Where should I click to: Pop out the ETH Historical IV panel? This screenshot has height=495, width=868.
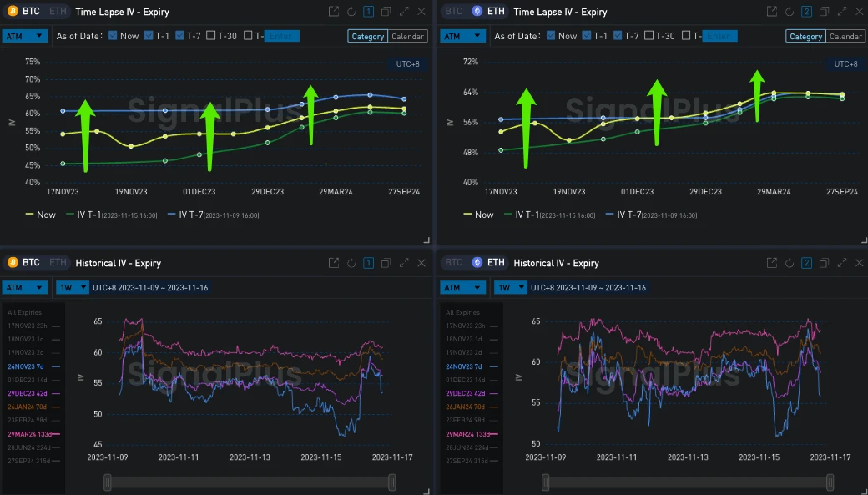tap(772, 263)
